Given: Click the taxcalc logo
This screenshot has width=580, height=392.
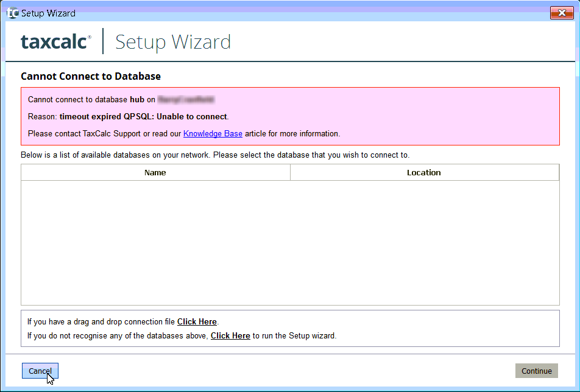Looking at the screenshot, I should point(56,43).
